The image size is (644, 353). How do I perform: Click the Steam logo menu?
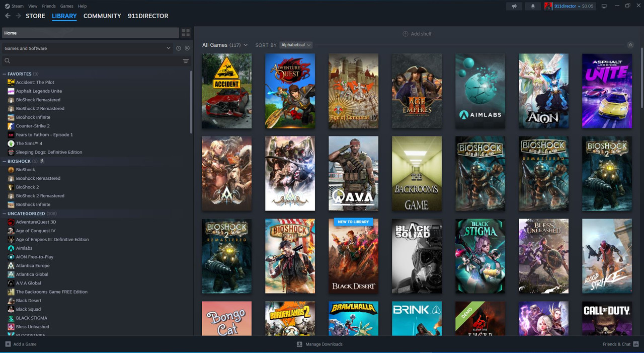pos(14,6)
